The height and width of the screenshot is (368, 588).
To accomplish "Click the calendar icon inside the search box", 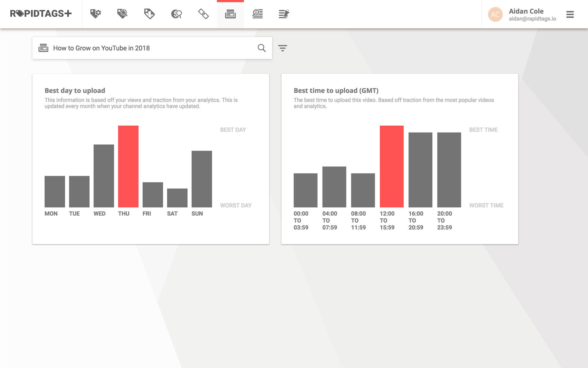I will pos(43,48).
